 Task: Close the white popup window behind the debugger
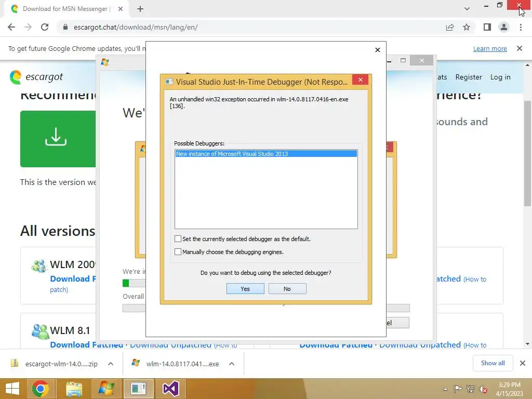378,50
